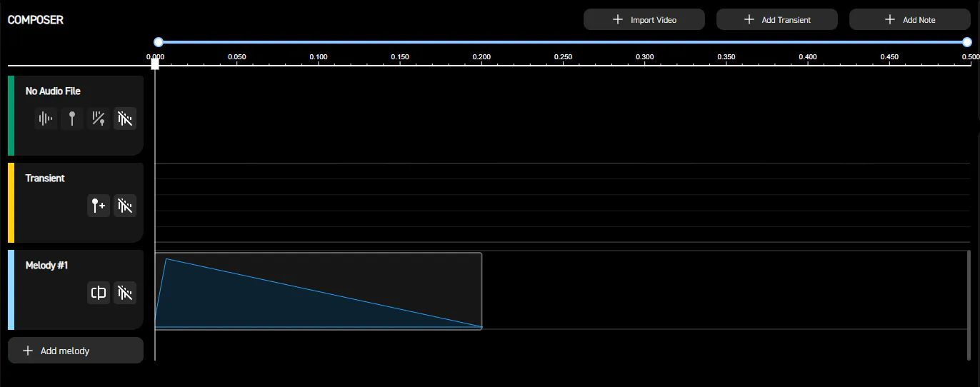Click the COMPOSER heading
Screen dimensions: 980x387
[36, 20]
